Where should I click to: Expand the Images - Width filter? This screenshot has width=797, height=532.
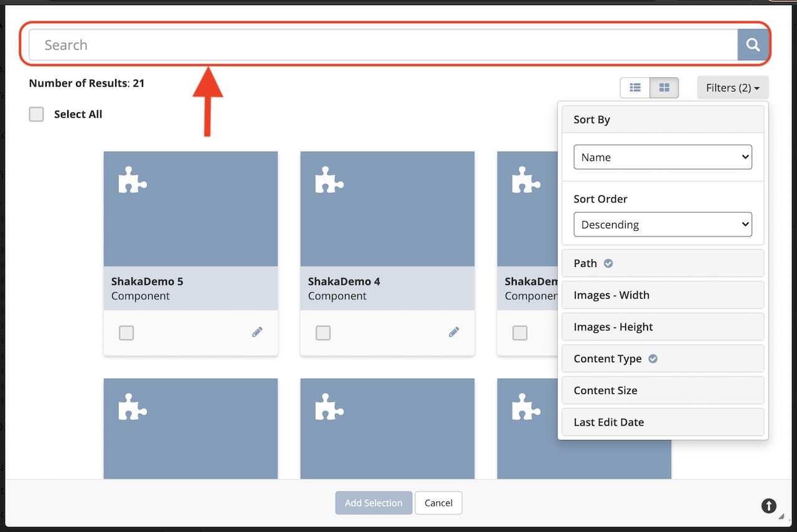[x=663, y=295]
